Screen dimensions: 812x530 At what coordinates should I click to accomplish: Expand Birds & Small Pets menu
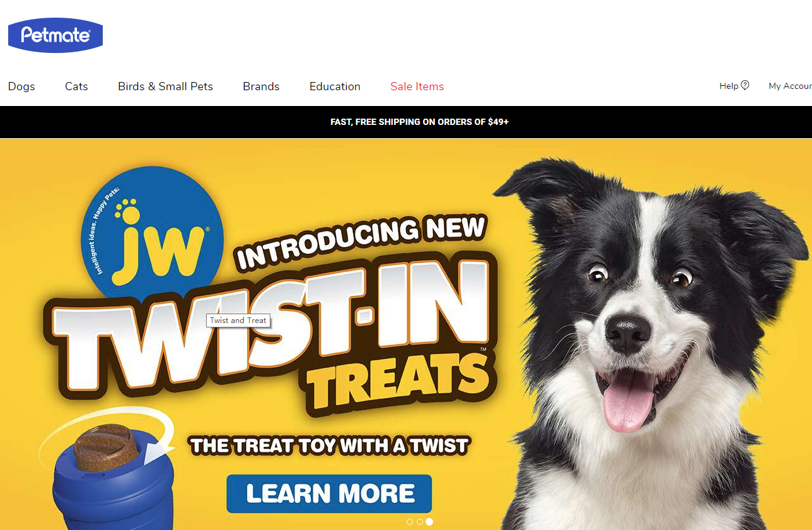click(x=165, y=86)
